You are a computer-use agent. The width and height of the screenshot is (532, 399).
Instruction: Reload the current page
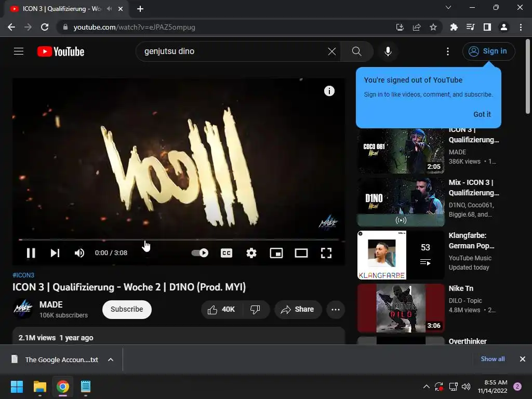point(45,27)
